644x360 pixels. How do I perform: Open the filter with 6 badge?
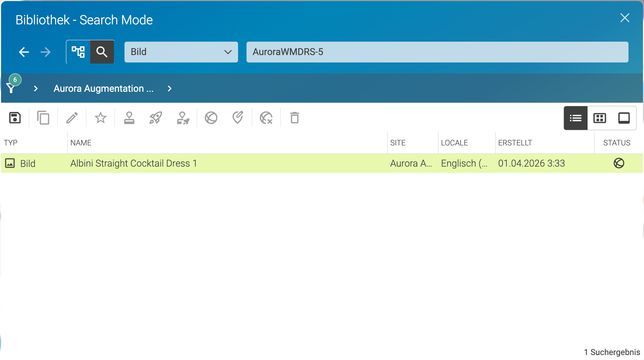[x=13, y=85]
